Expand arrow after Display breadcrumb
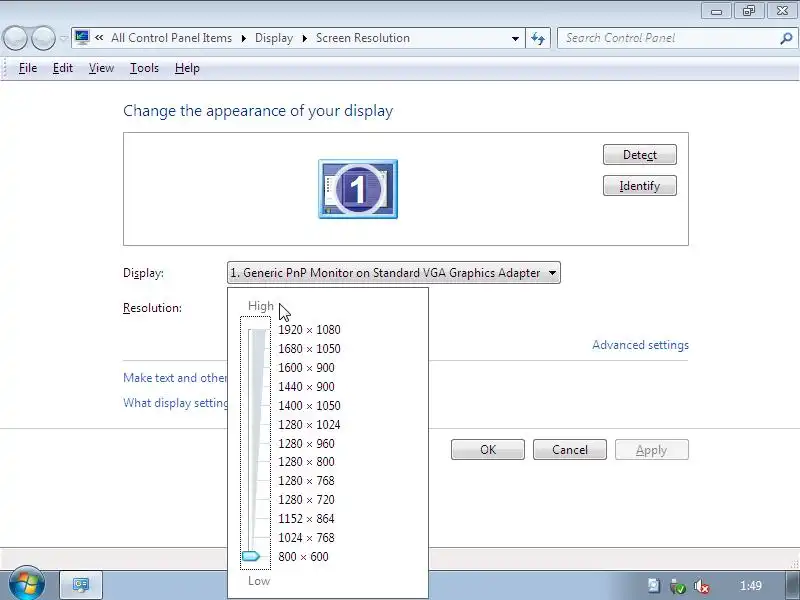 305,38
